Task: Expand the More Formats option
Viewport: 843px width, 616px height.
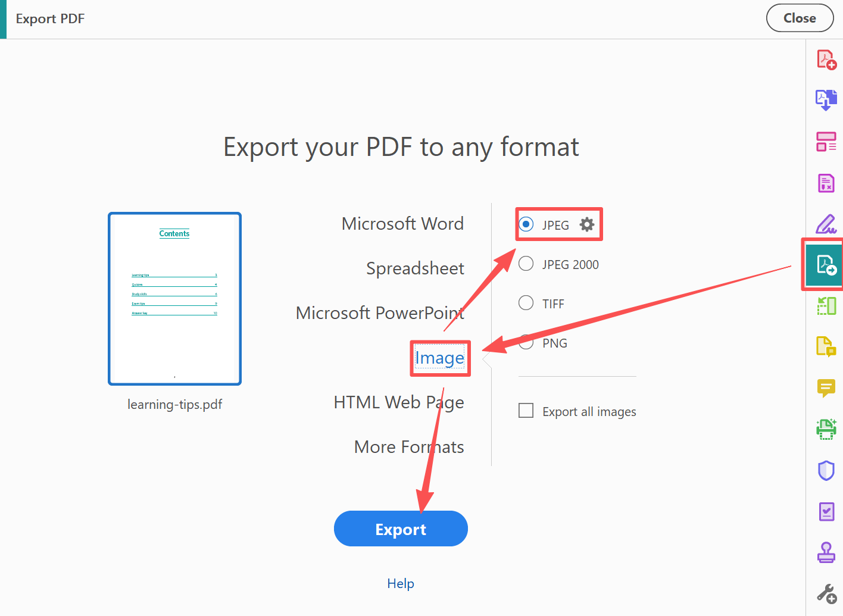Action: (x=409, y=446)
